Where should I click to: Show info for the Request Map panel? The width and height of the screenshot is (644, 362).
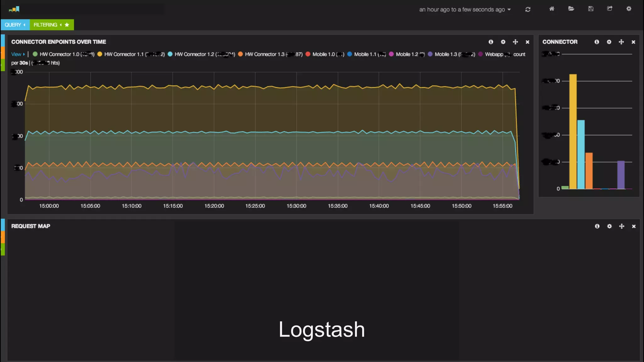pos(597,226)
